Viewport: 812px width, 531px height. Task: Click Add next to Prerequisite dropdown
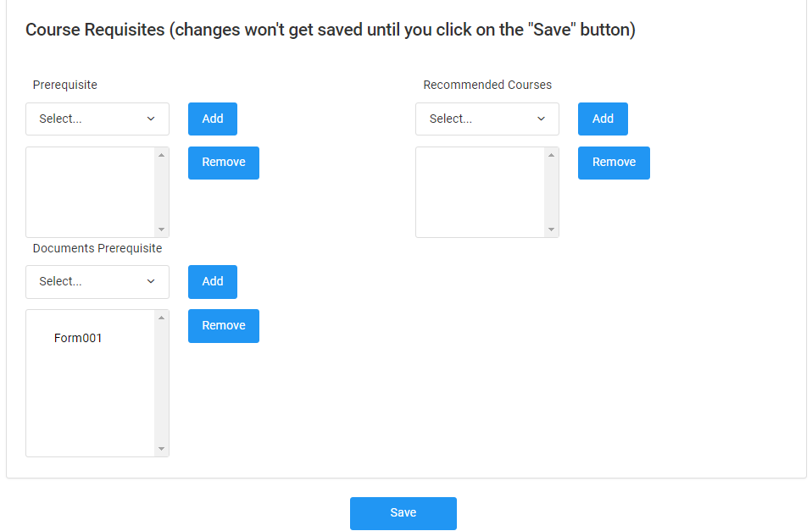(x=213, y=119)
